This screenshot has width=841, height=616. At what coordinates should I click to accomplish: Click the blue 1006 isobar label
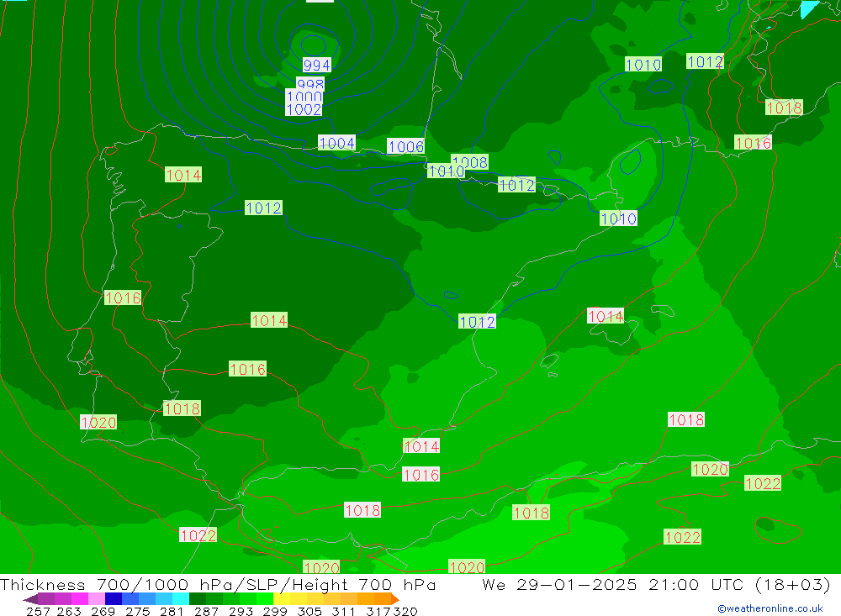point(405,146)
